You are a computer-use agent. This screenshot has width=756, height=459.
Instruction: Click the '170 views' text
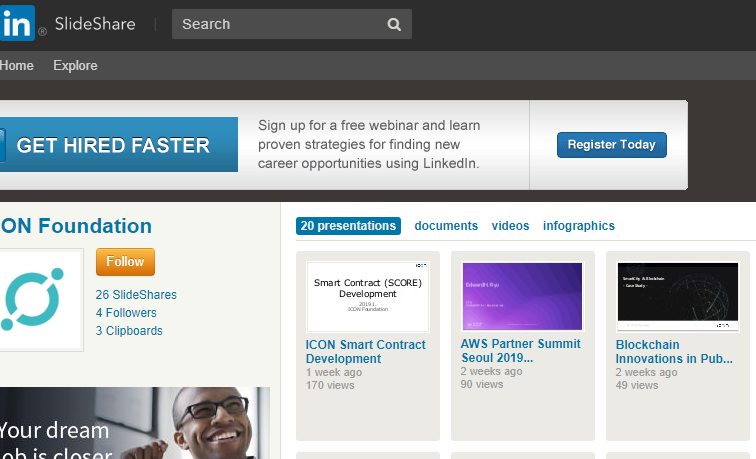point(330,385)
